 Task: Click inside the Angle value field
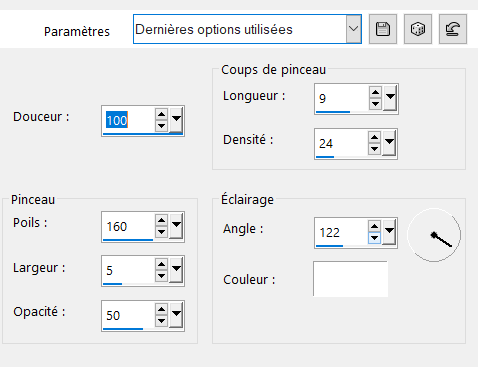[x=341, y=232]
